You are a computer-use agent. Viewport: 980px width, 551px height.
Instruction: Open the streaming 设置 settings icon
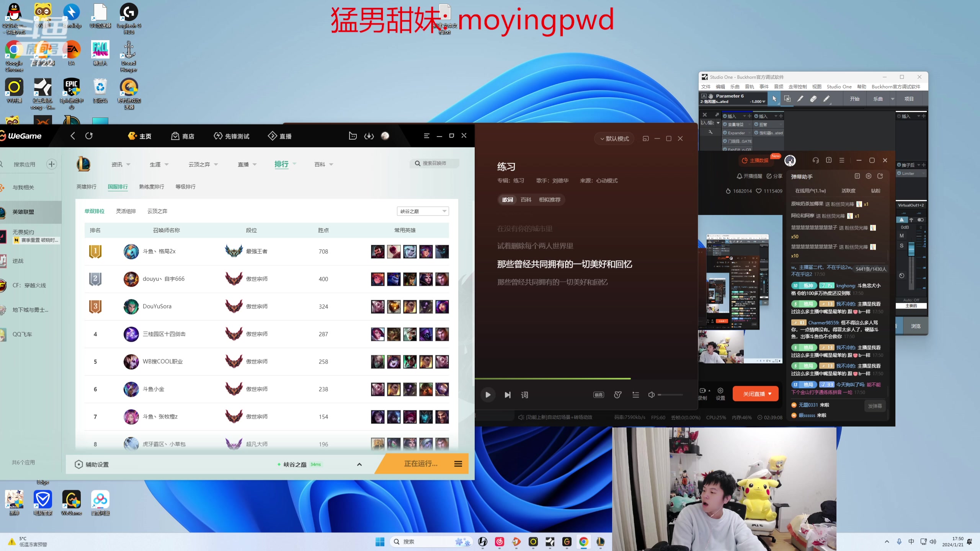point(720,394)
